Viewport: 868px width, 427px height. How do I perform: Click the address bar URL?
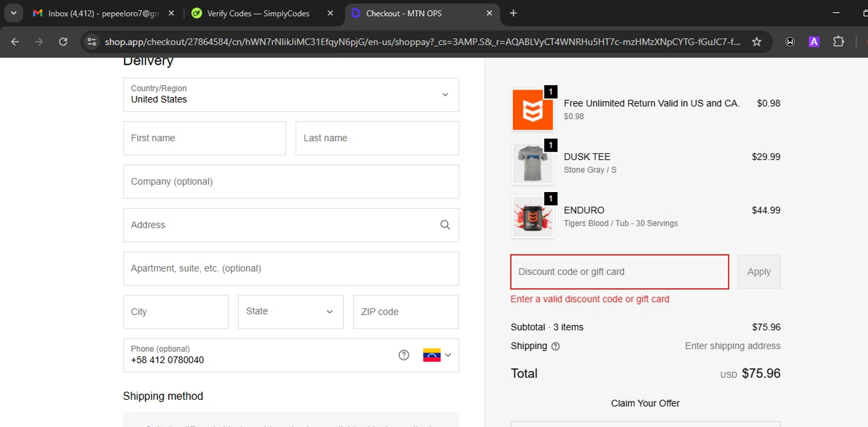click(422, 42)
